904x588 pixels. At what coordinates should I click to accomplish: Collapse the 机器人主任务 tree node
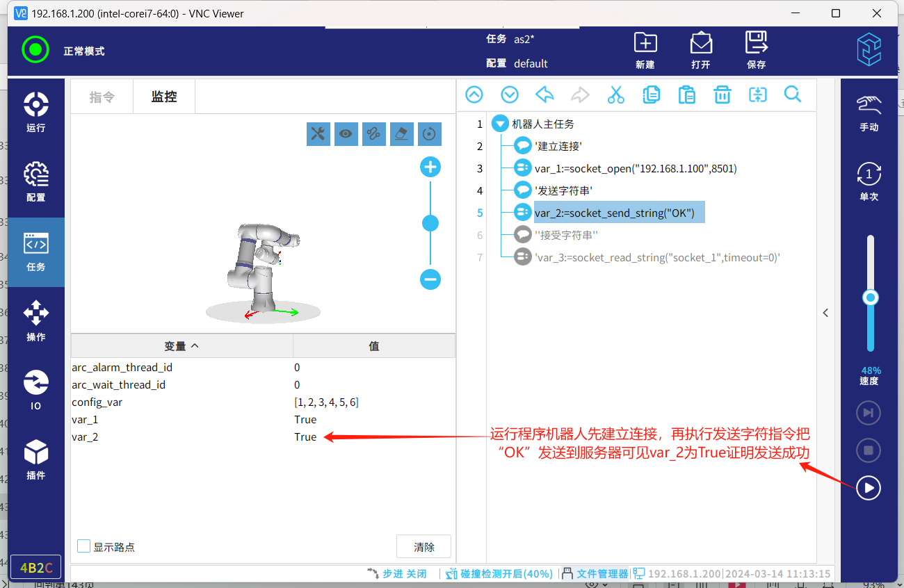click(499, 124)
